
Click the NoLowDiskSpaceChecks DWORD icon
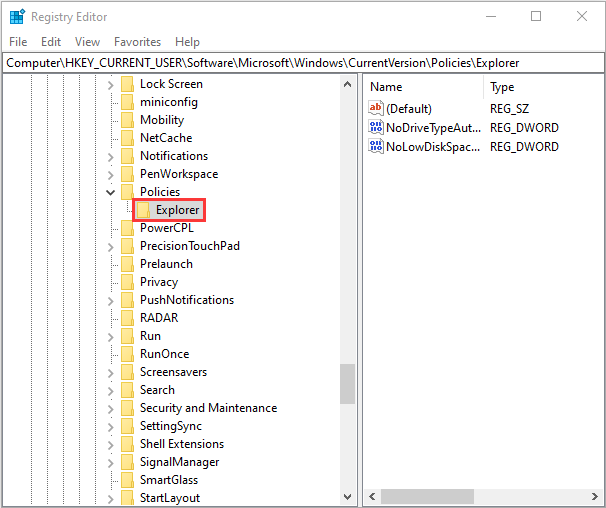pyautogui.click(x=376, y=146)
